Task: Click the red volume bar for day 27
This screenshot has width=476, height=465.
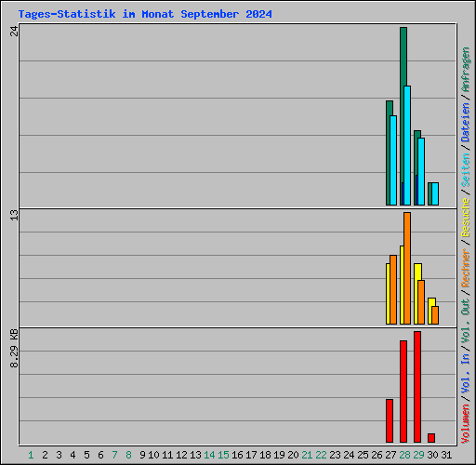Action: pyautogui.click(x=390, y=420)
